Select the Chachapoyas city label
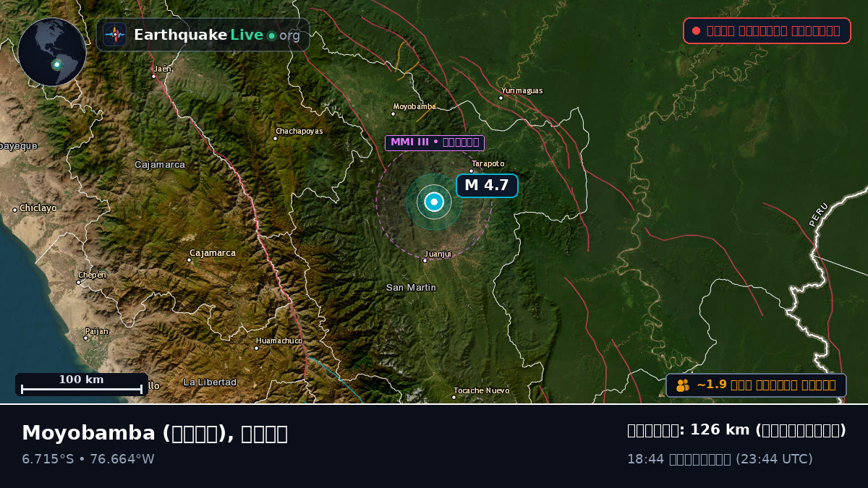This screenshot has height=488, width=868. (298, 132)
